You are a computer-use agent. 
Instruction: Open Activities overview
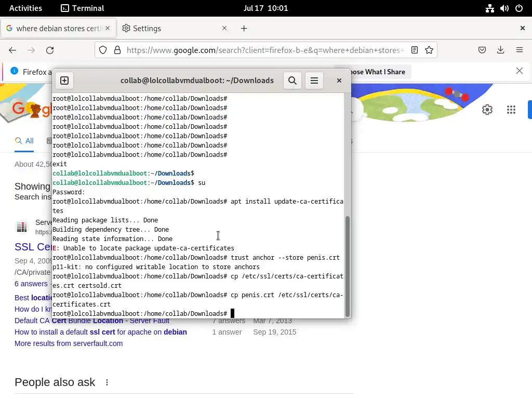25,8
